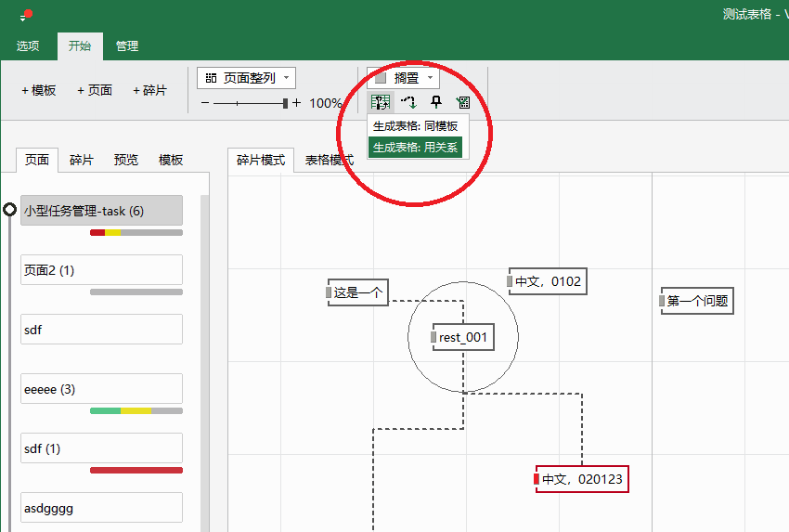
Task: Select the 小型任务管理-task (6) page
Action: tap(101, 211)
